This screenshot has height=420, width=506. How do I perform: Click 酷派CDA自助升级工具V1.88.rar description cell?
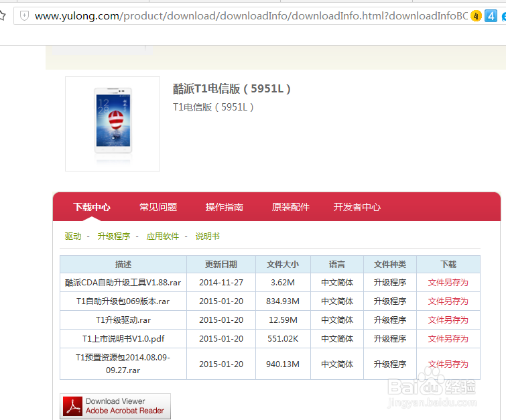coord(123,283)
